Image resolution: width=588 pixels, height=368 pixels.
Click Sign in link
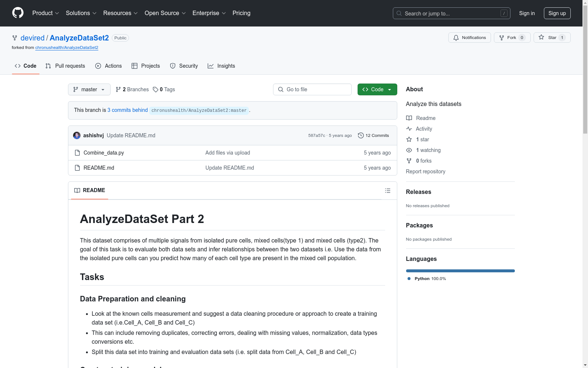[527, 13]
